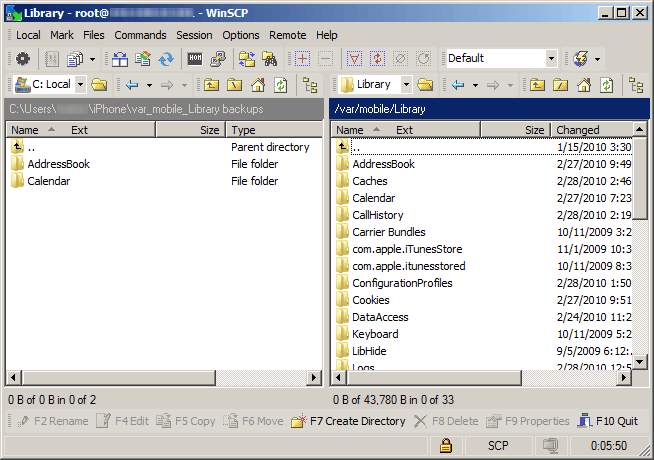Screen dimensions: 654x460
Task: Sort local panel by Name column
Action: pyautogui.click(x=80, y=130)
